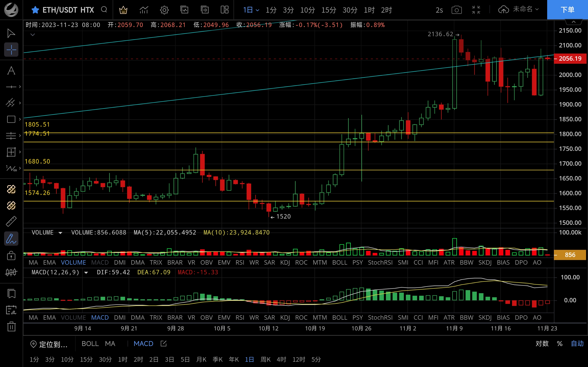Open chart settings gear icon
Image resolution: width=588 pixels, height=367 pixels.
coord(164,10)
